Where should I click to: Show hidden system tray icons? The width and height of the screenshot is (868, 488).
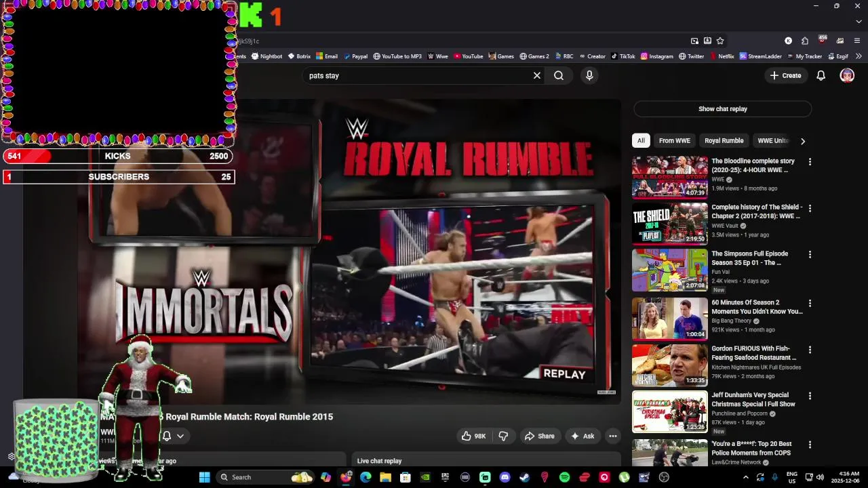pyautogui.click(x=746, y=477)
